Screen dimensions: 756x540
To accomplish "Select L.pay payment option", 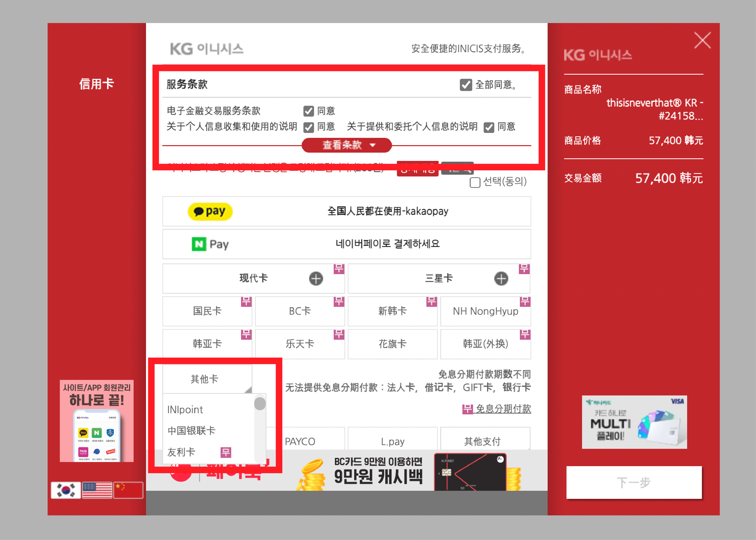I will point(393,442).
